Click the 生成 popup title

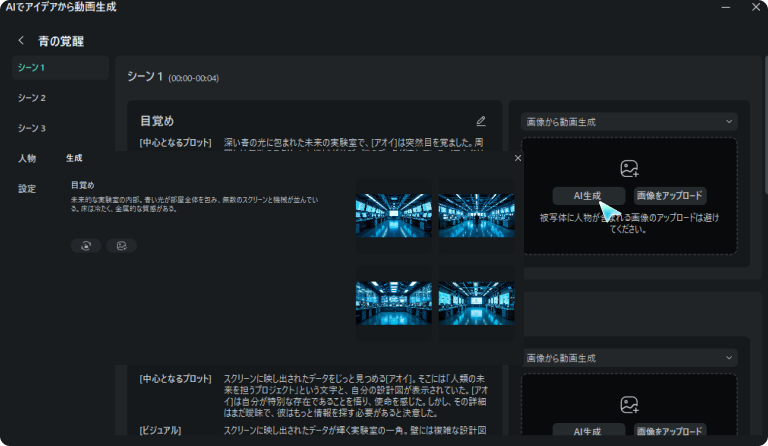[74, 158]
